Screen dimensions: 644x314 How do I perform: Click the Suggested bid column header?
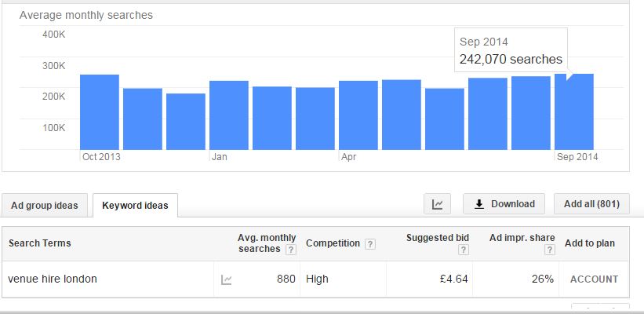click(x=438, y=238)
